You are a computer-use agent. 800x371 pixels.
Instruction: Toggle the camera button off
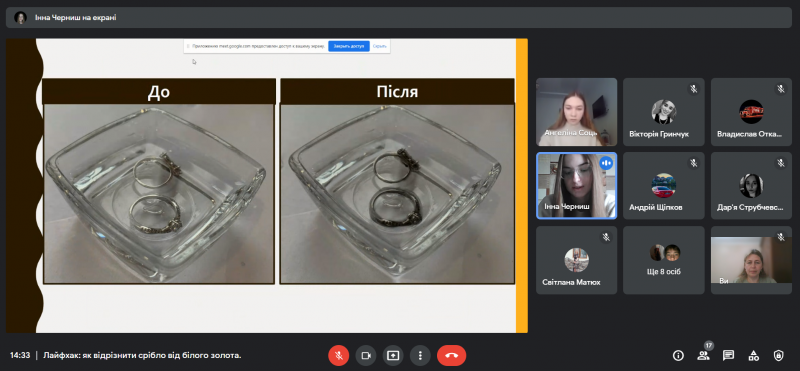(x=365, y=355)
